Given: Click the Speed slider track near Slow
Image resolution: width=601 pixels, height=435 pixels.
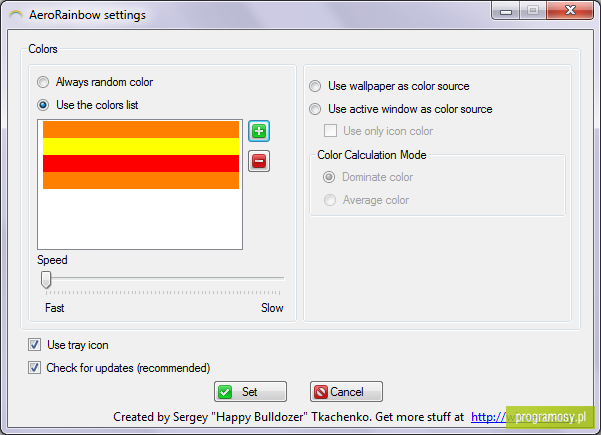Looking at the screenshot, I should tap(274, 278).
